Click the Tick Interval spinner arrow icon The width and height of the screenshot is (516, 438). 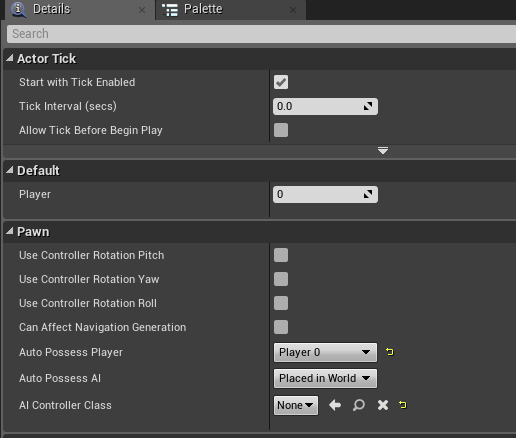point(368,106)
